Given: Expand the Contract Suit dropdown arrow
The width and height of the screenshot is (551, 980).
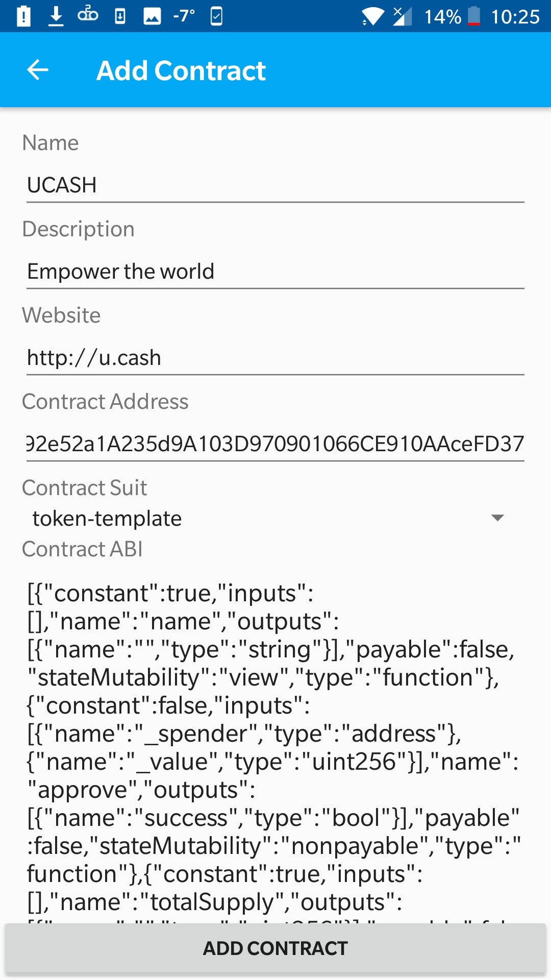Looking at the screenshot, I should 497,518.
